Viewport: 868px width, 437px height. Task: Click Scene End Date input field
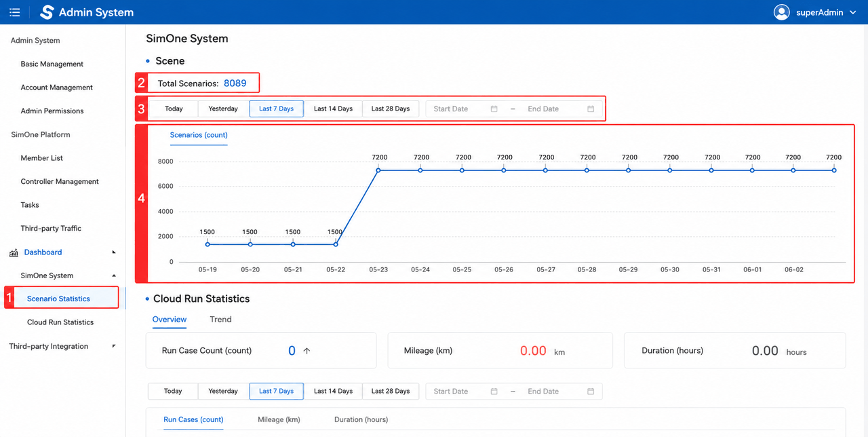(560, 109)
